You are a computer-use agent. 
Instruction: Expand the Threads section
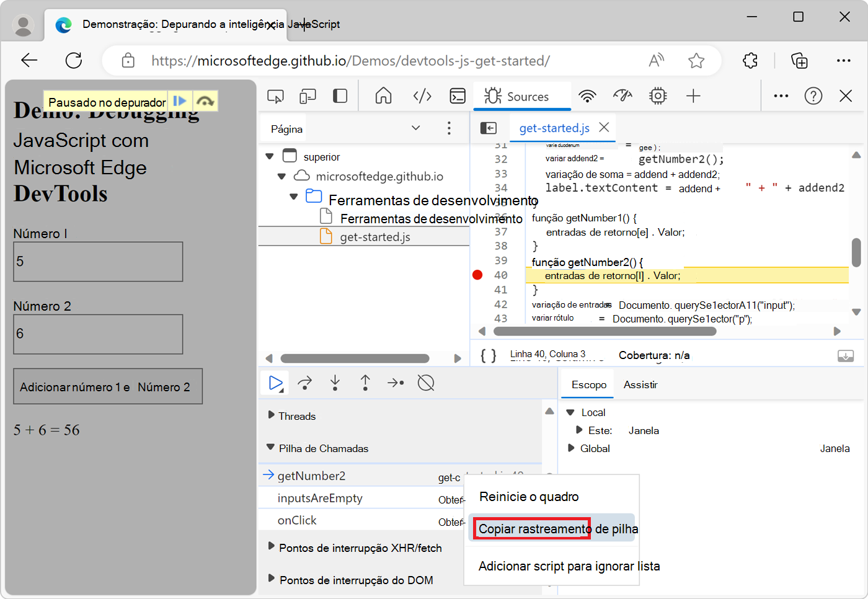271,415
